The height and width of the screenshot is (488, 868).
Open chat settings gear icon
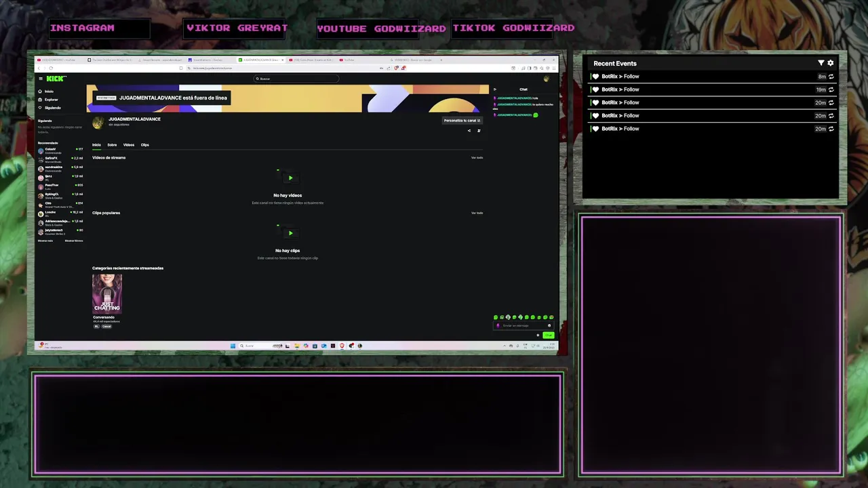[x=538, y=335]
